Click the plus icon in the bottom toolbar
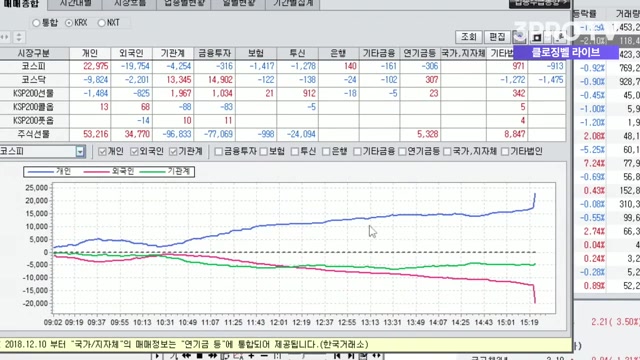Viewport: 640px width, 360px height. 251,356
